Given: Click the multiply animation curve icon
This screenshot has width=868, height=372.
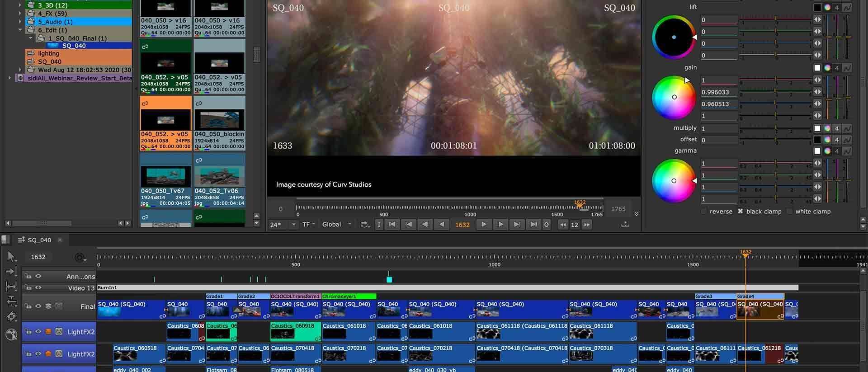Looking at the screenshot, I should [847, 128].
